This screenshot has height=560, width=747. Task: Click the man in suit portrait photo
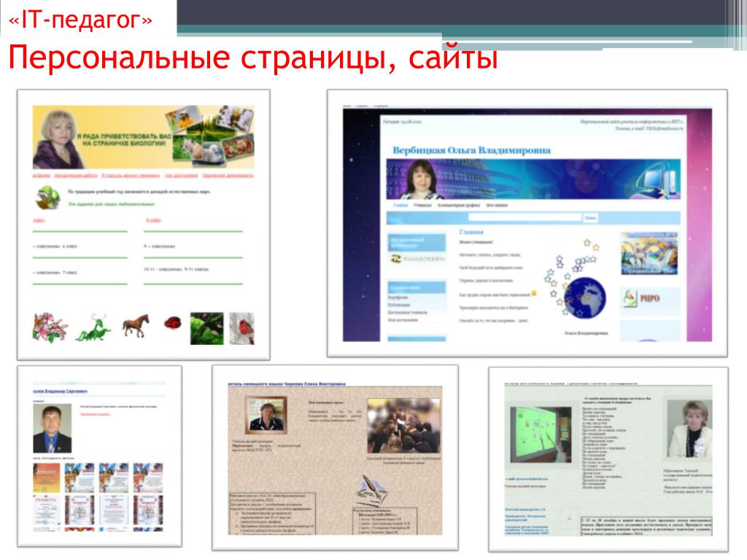(x=52, y=429)
